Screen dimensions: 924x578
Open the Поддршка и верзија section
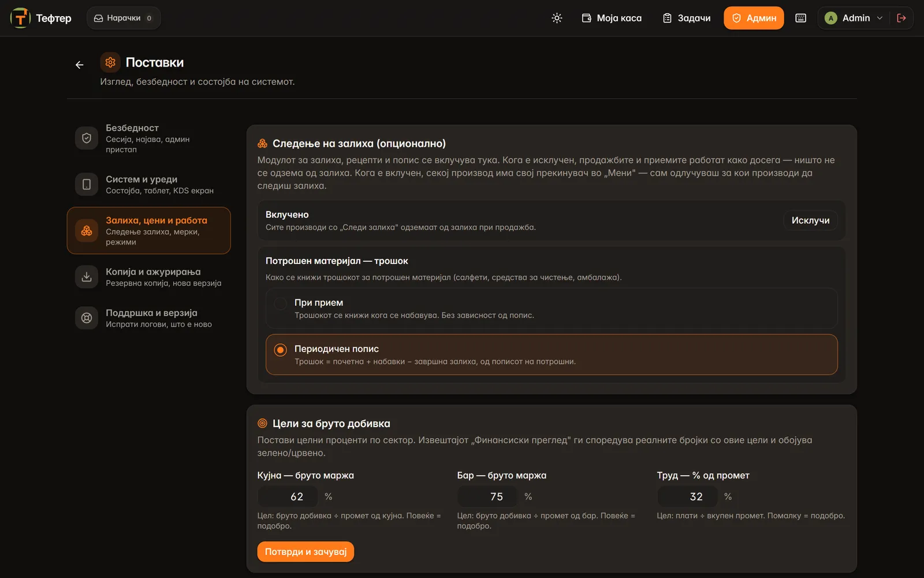148,318
